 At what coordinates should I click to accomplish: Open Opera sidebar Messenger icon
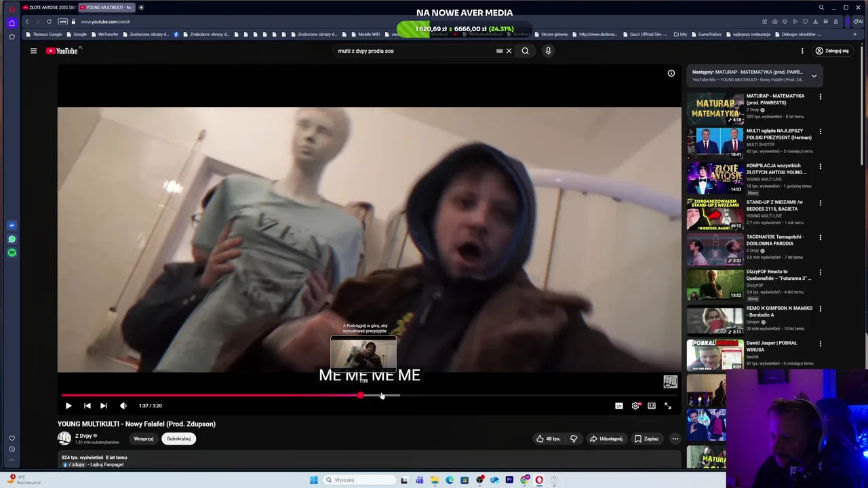(12, 225)
